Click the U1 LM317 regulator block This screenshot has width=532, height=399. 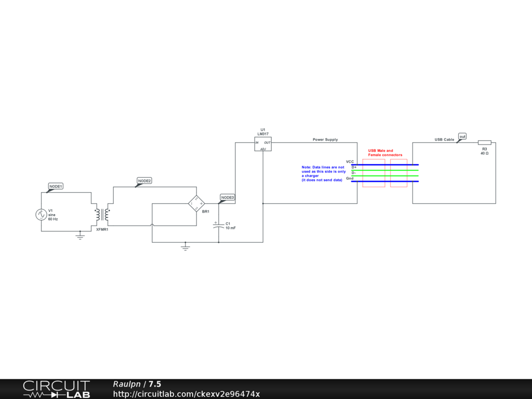pyautogui.click(x=263, y=144)
